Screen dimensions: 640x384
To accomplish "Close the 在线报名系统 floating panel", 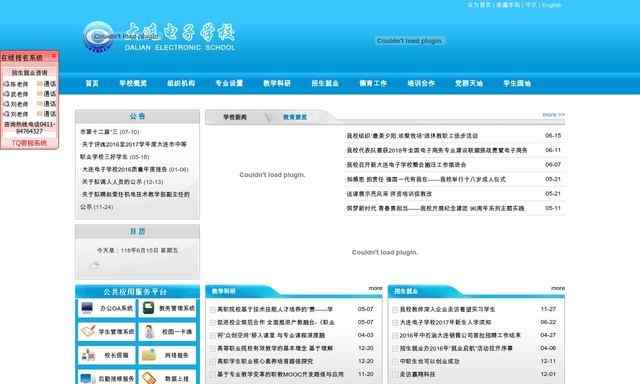I will [x=54, y=56].
